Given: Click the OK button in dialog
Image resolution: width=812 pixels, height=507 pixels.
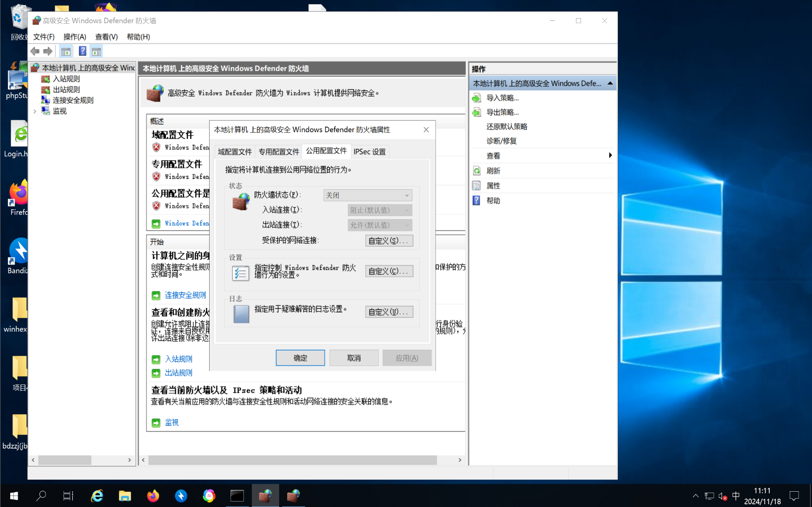Looking at the screenshot, I should tap(301, 358).
